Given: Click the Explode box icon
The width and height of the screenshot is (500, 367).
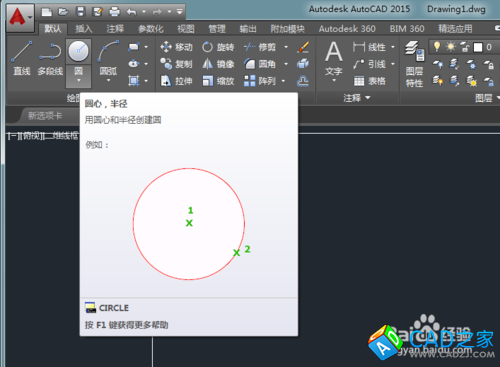Looking at the screenshot, I should [303, 64].
